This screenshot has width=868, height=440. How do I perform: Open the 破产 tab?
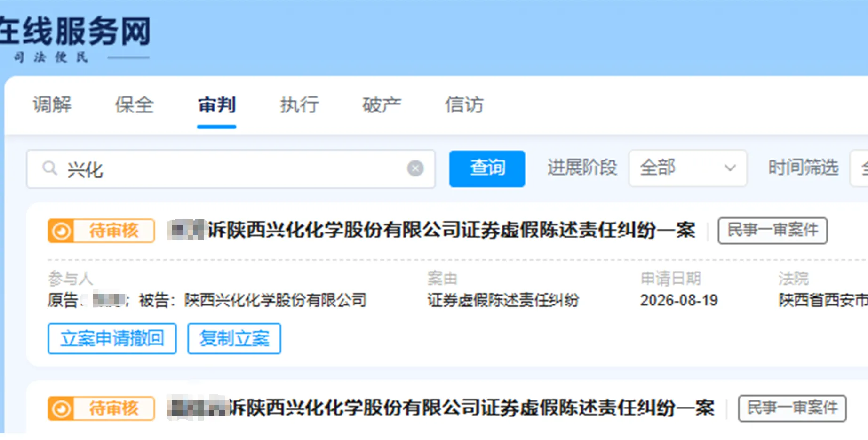pyautogui.click(x=382, y=104)
